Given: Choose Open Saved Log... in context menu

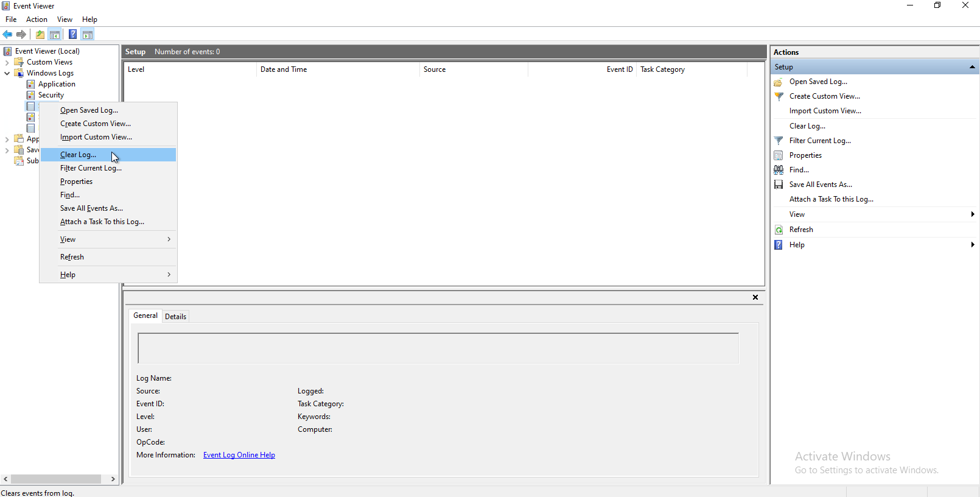Looking at the screenshot, I should [108, 110].
